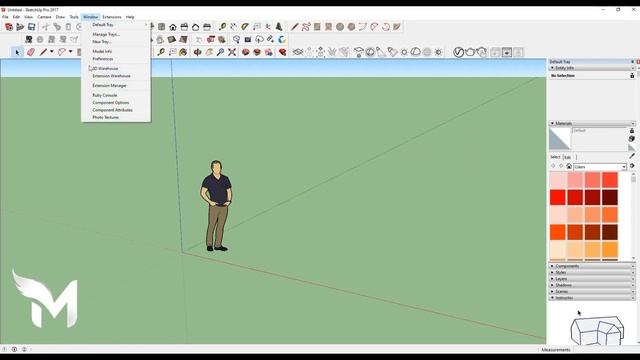Open the Extensions menu
The image size is (640, 360).
[111, 17]
